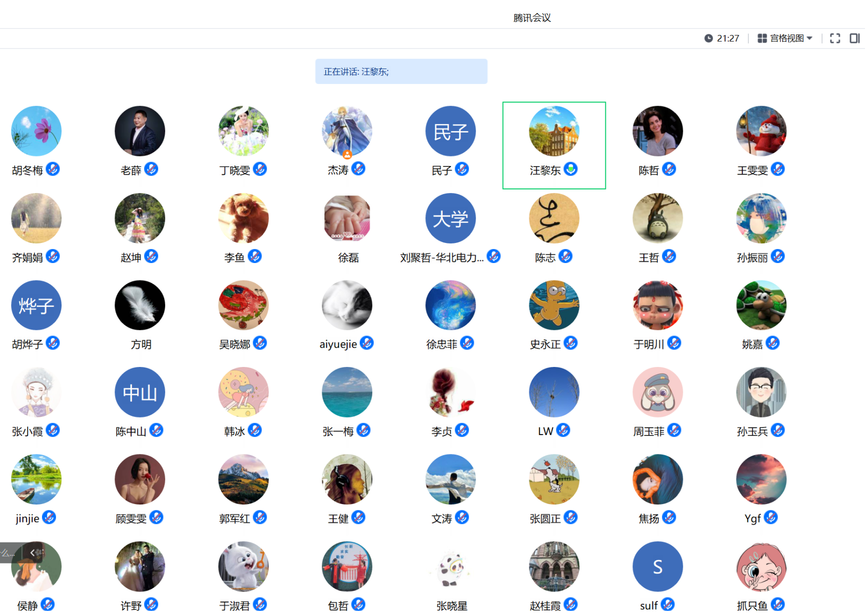Select the 民子 participant avatar

point(450,131)
